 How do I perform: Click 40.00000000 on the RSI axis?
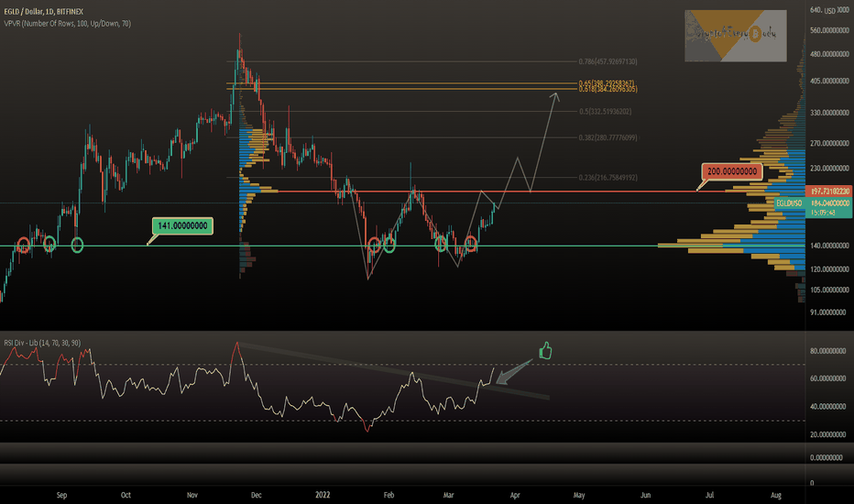tap(827, 407)
